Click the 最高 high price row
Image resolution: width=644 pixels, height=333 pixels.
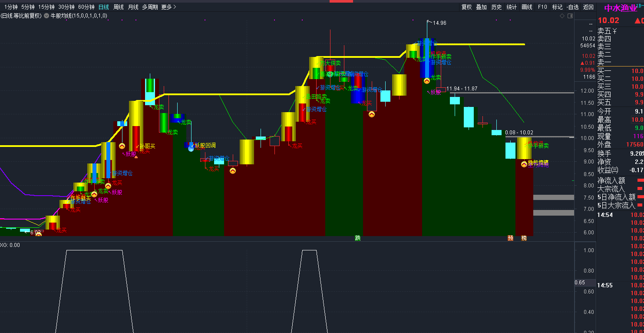pyautogui.click(x=621, y=120)
